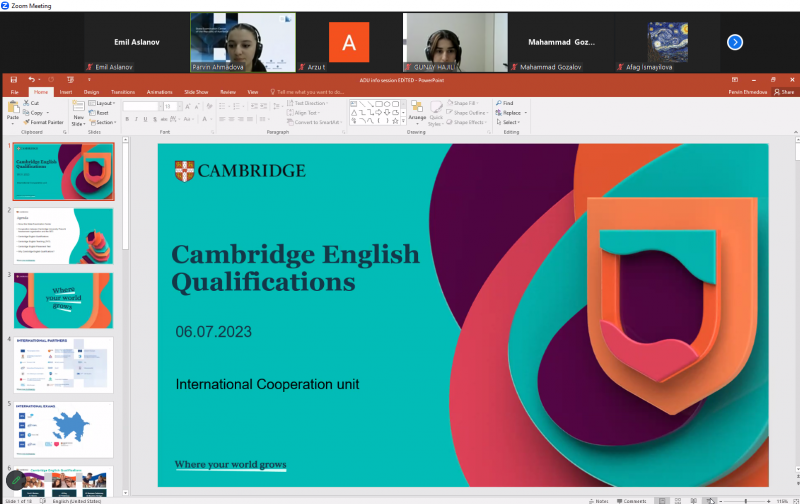The width and height of the screenshot is (800, 504).
Task: Copy the selection
Action: point(34,113)
